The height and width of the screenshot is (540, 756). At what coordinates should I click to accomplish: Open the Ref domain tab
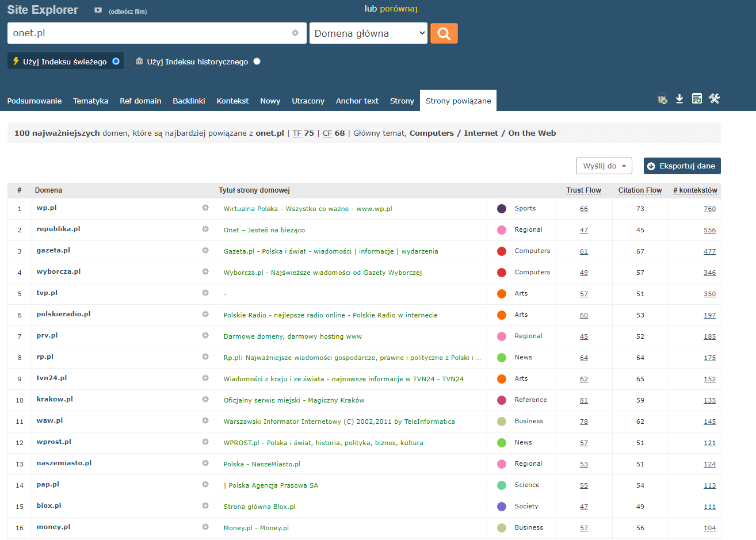point(140,101)
